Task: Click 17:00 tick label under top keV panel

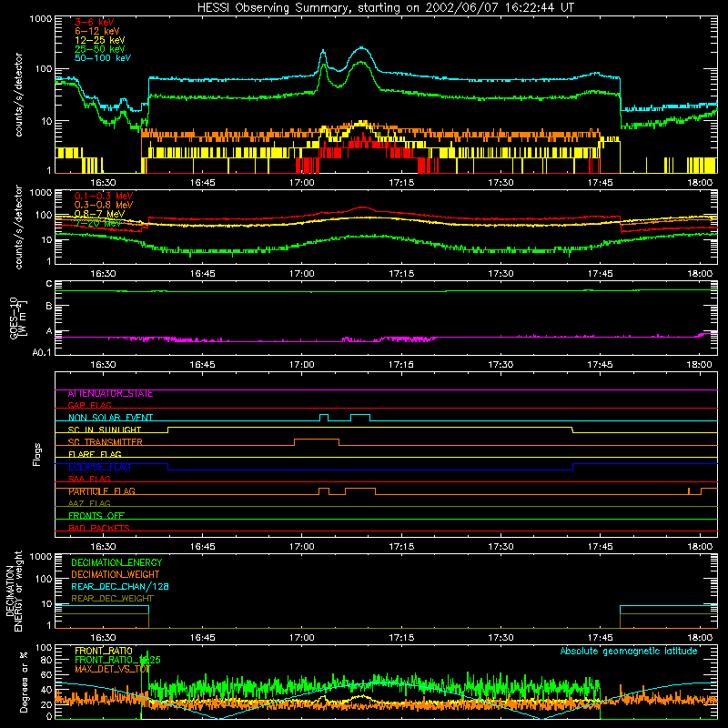Action: point(302,183)
